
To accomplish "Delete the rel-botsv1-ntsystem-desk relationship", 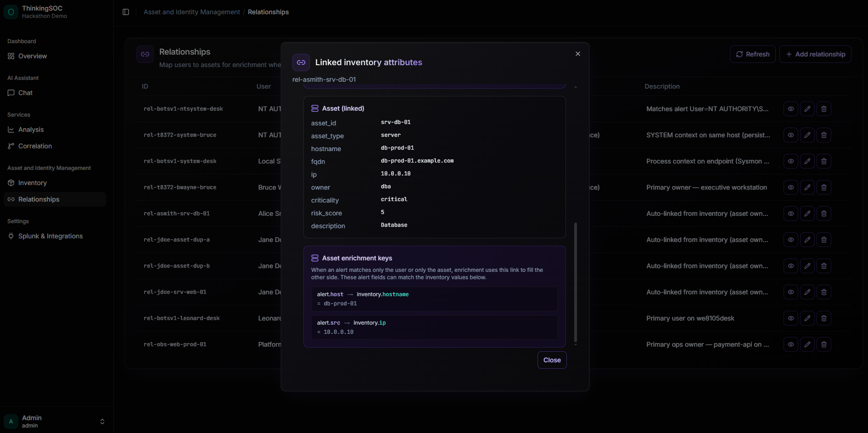I will (x=824, y=109).
